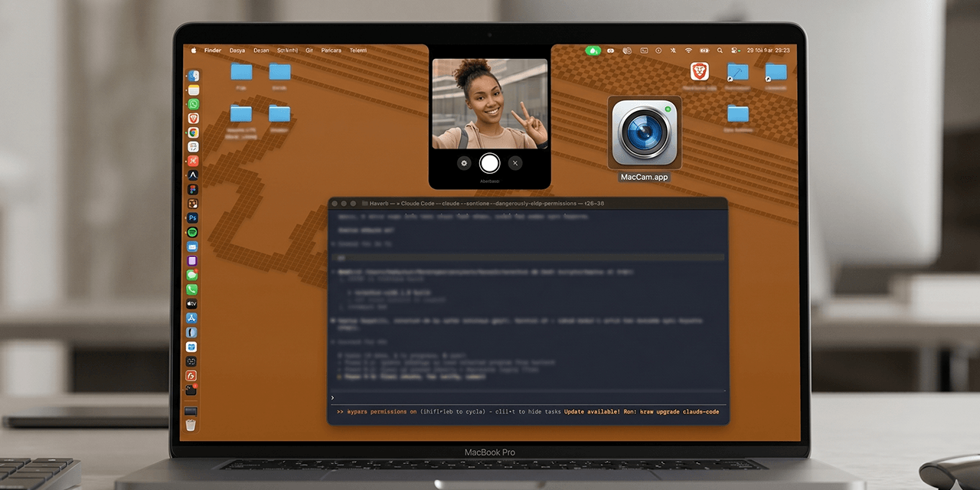Click "bypass permissions on" status text

[382, 412]
